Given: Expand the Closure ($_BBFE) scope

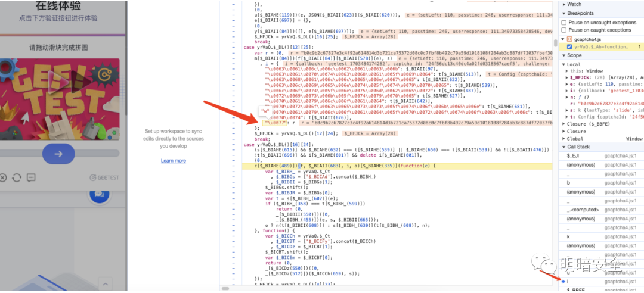Looking at the screenshot, I should coord(563,124).
